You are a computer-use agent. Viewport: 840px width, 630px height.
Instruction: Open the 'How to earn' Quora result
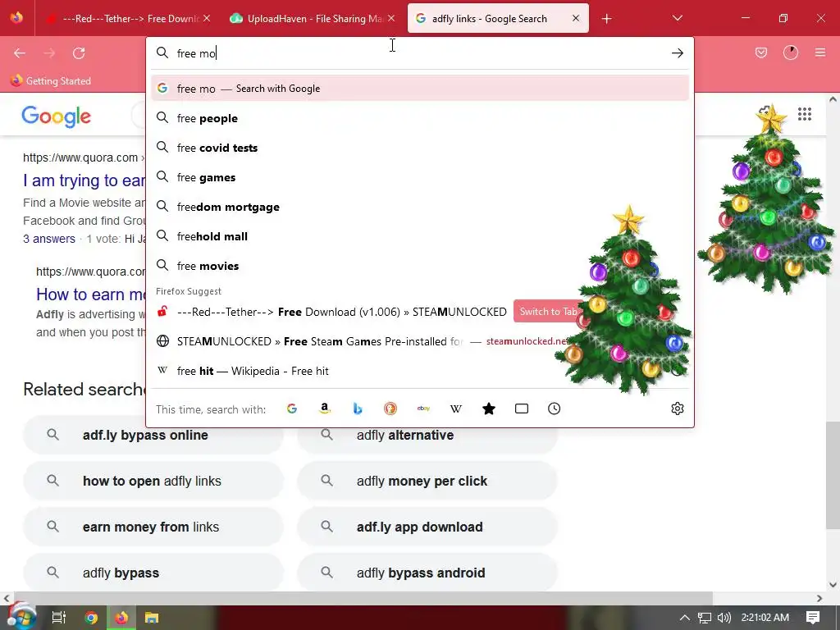click(90, 294)
